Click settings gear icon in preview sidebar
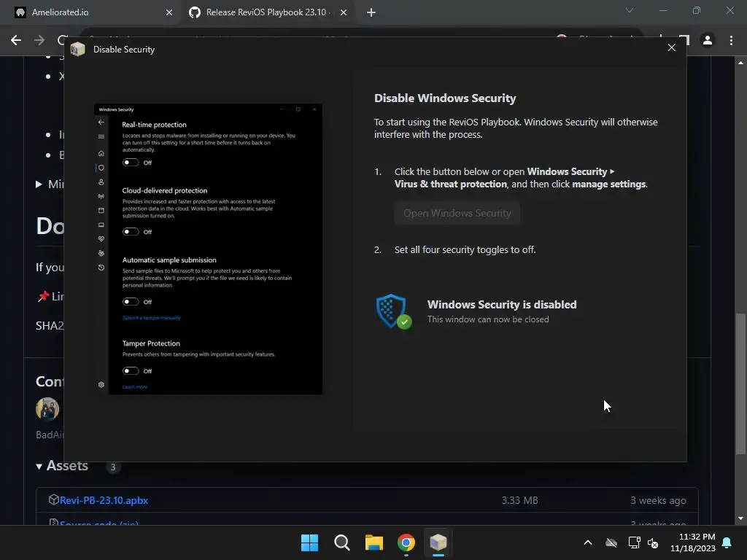747x560 pixels. pyautogui.click(x=101, y=385)
